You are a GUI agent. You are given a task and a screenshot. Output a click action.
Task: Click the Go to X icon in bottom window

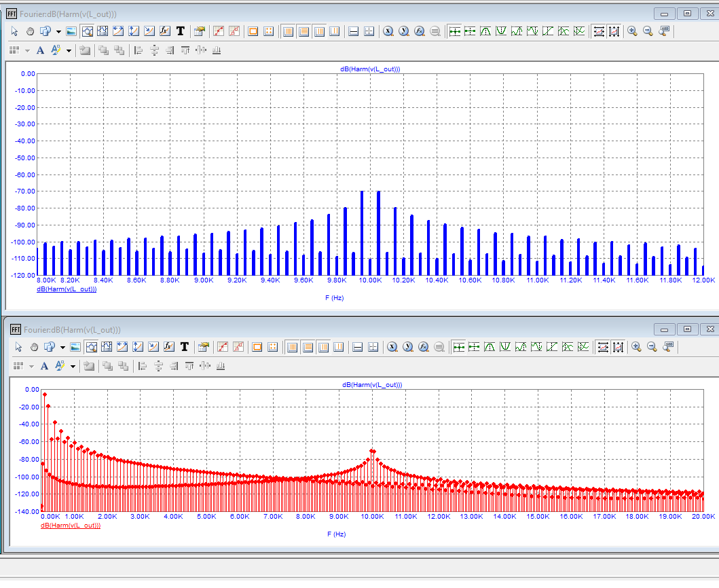pos(392,347)
